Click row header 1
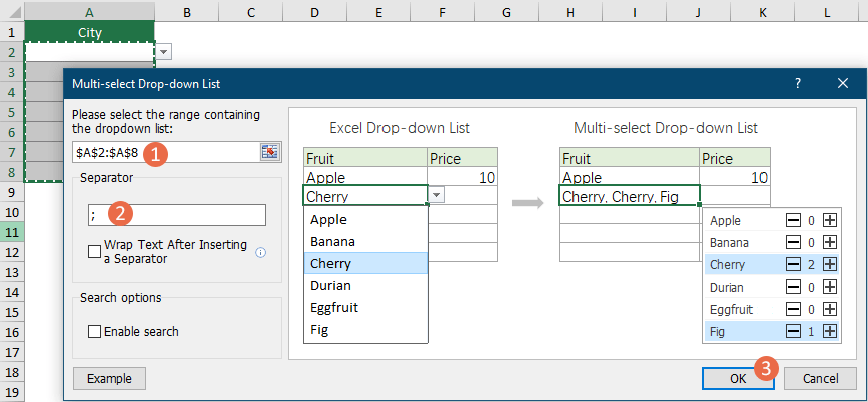Screen dimensions: 868x402 [12, 32]
